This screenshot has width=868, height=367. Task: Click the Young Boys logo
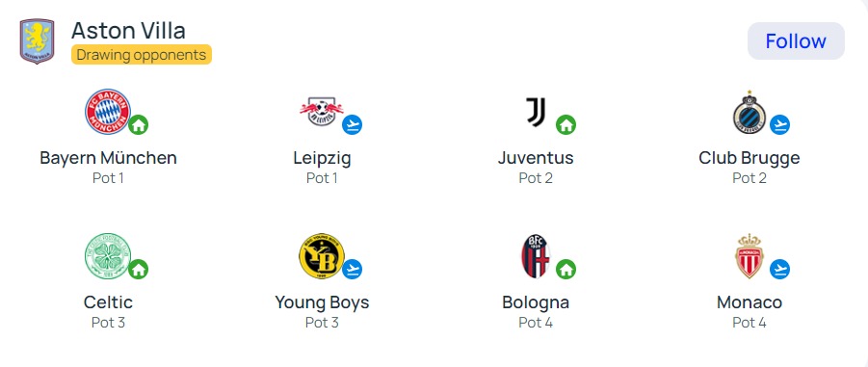click(321, 256)
